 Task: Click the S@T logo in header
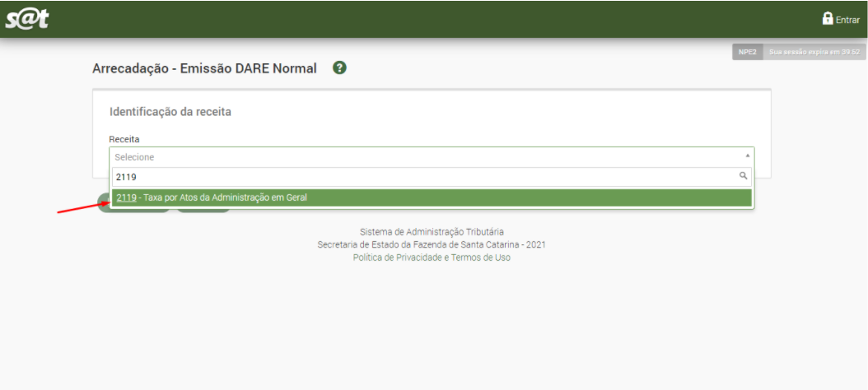26,19
